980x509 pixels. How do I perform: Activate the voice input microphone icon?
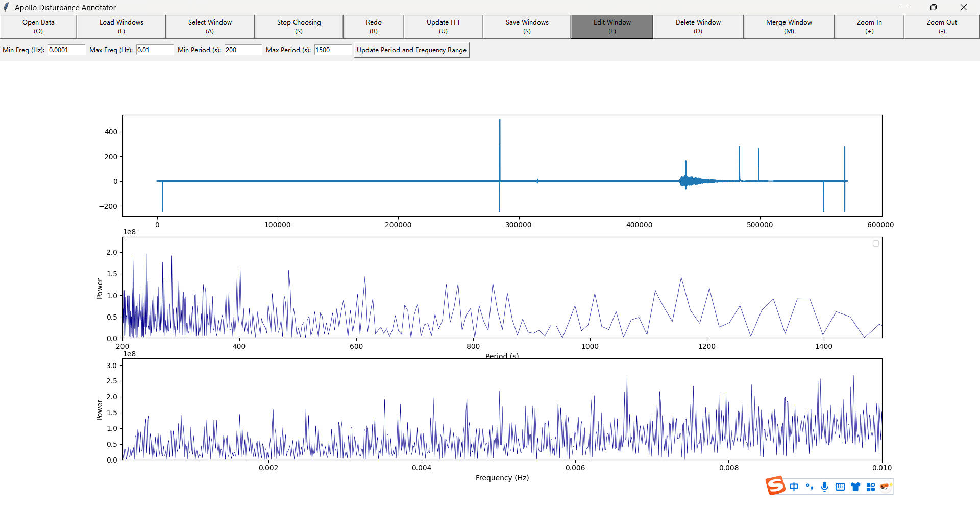click(825, 487)
